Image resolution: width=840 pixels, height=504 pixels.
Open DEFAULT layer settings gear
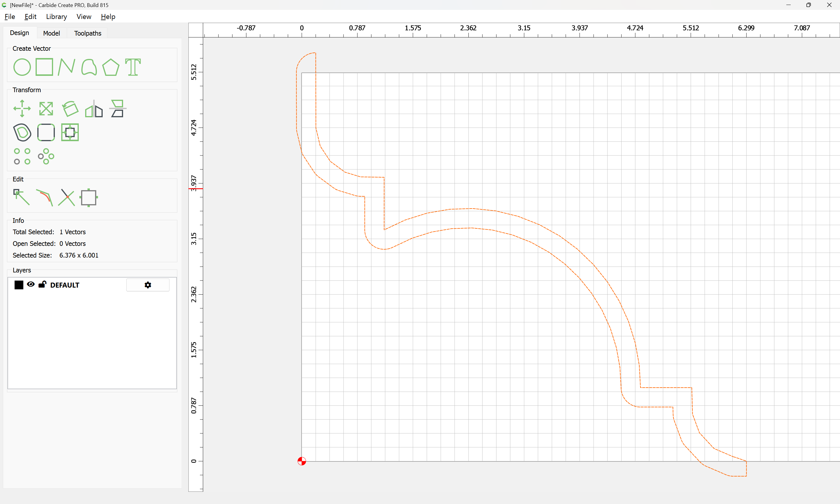click(148, 285)
